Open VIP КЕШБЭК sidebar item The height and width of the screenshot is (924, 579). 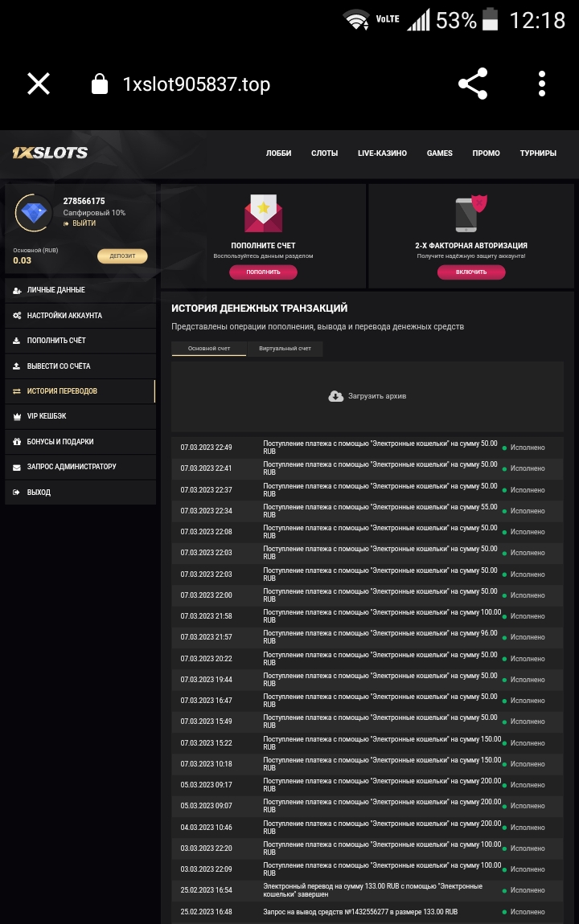point(80,416)
